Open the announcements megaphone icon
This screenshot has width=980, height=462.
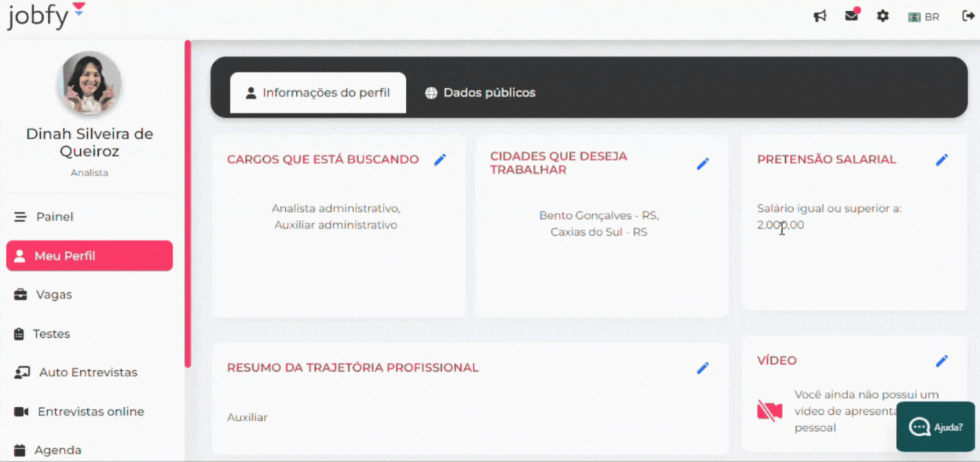(820, 15)
